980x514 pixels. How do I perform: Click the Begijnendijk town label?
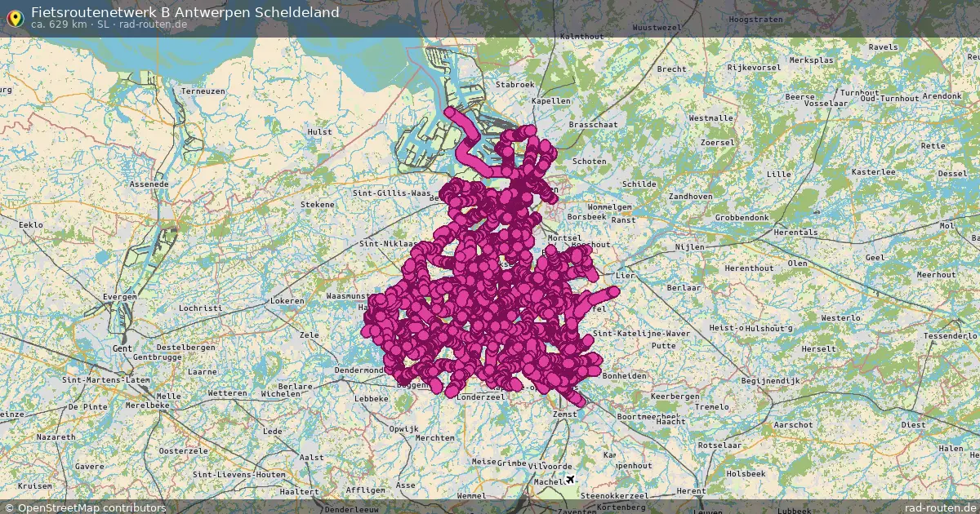point(770,381)
